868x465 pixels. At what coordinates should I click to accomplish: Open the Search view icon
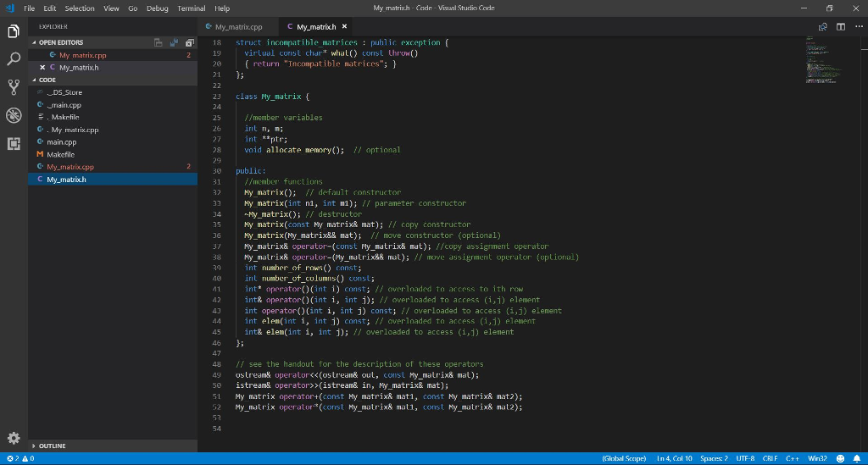14,59
